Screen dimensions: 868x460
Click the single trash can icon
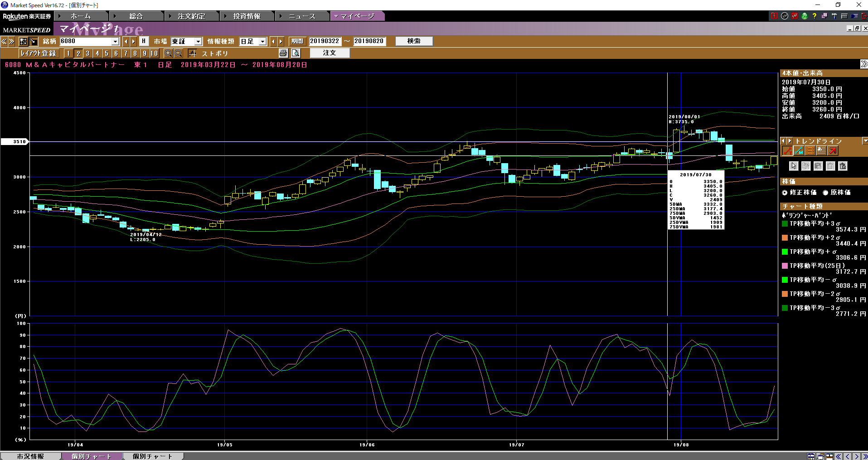click(x=830, y=166)
